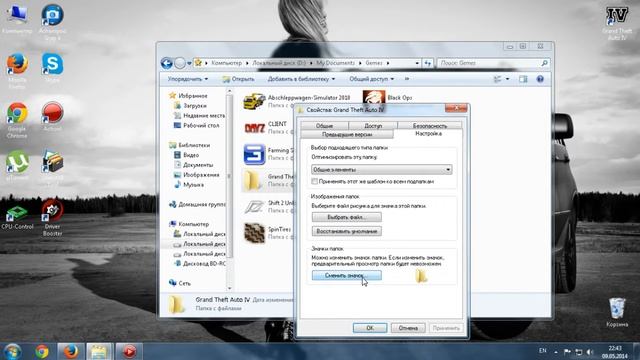Open Driver Booster desktop shortcut
Viewport: 640px width, 360px height.
point(52,217)
